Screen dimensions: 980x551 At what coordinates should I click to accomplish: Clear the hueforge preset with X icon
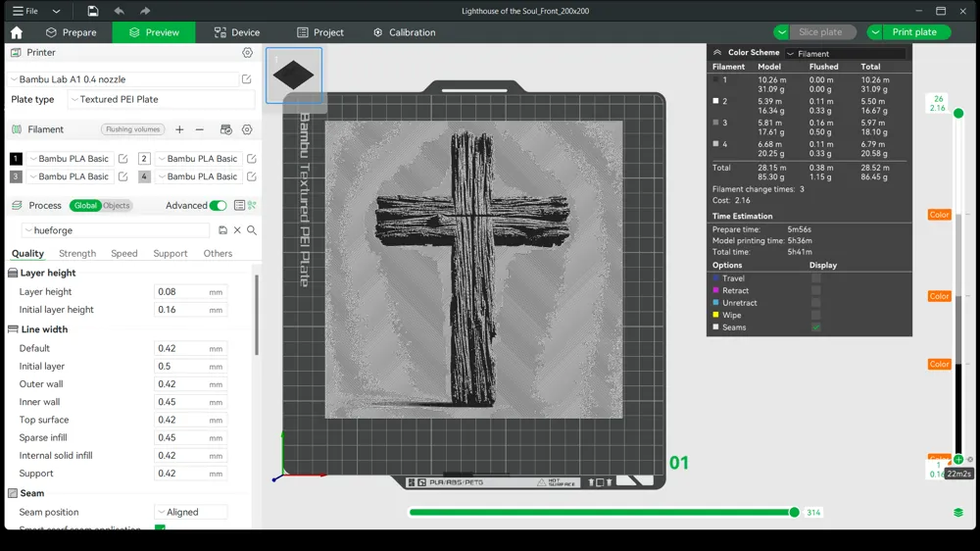coord(237,230)
